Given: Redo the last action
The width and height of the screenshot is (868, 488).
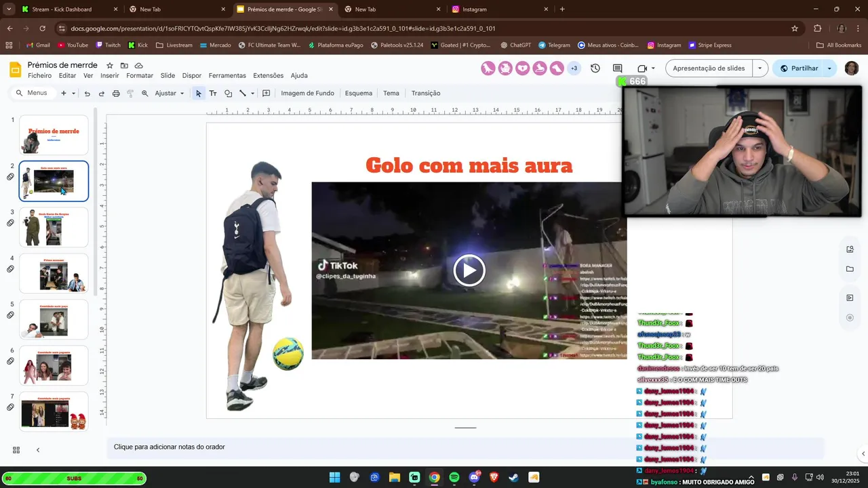Looking at the screenshot, I should [102, 94].
